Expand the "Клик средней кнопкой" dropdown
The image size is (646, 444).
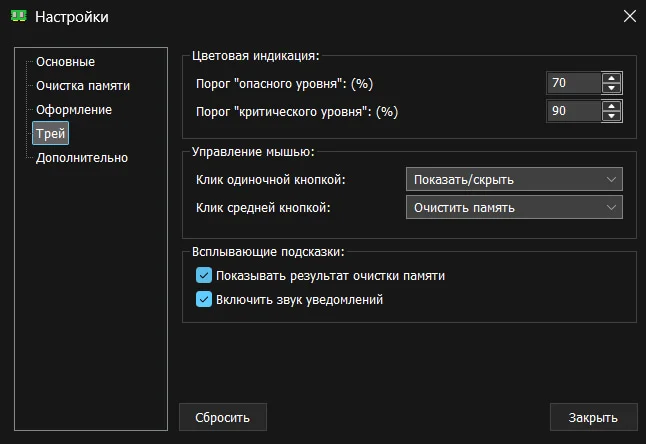[514, 207]
